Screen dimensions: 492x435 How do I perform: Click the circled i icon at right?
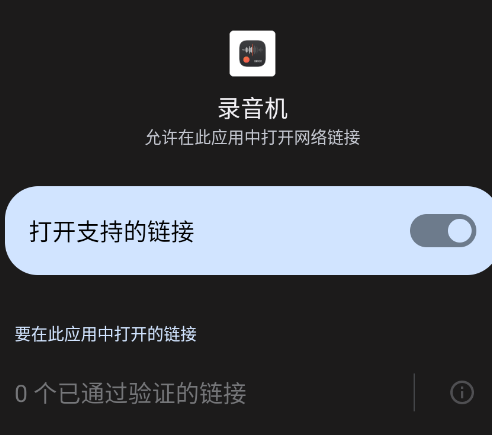(x=462, y=392)
